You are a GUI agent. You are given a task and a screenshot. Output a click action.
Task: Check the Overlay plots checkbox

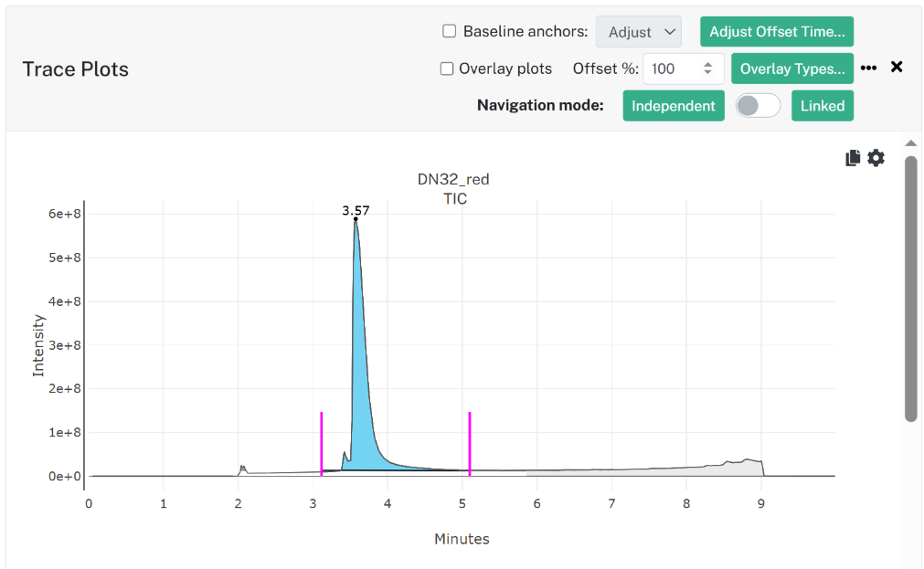tap(447, 68)
